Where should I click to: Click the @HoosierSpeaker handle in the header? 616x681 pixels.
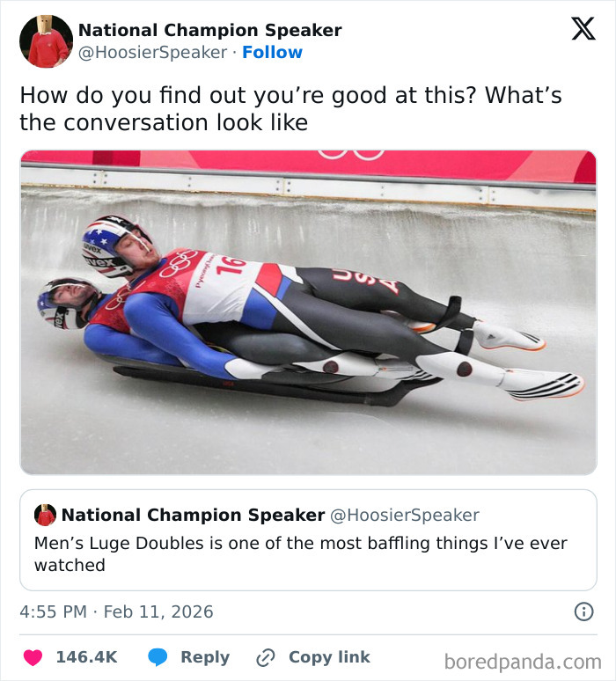coord(153,52)
